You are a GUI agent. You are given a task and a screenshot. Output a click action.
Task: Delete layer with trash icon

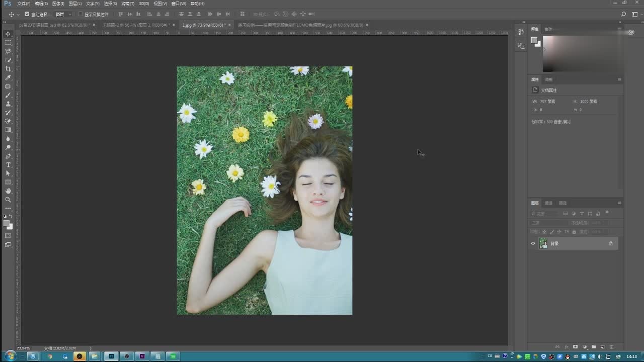click(x=611, y=347)
